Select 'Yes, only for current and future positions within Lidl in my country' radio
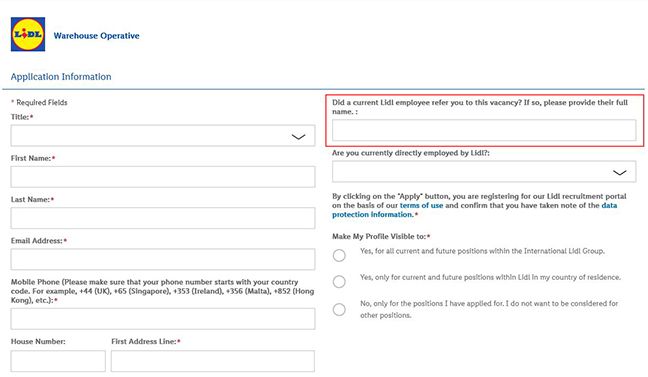 [x=339, y=282]
